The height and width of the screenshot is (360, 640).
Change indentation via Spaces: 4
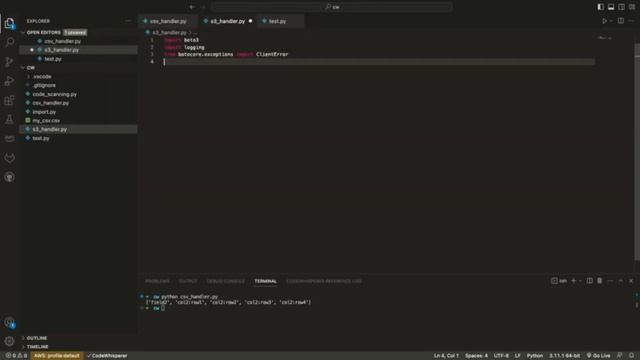pos(476,356)
